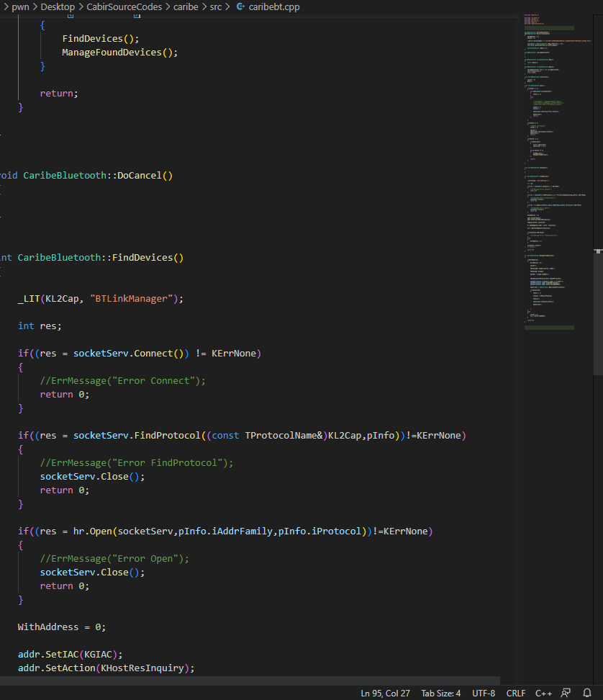Open the 'CabirSourceCodes' breadcrumb segment
The width and height of the screenshot is (603, 700).
(124, 6)
